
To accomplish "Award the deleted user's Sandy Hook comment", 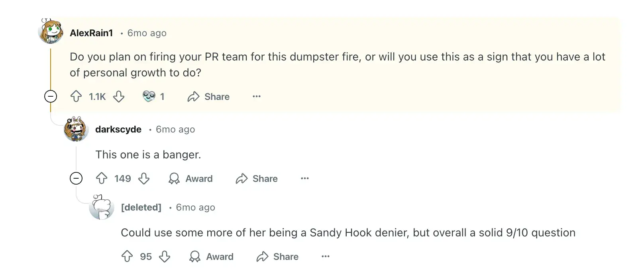I will click(212, 257).
